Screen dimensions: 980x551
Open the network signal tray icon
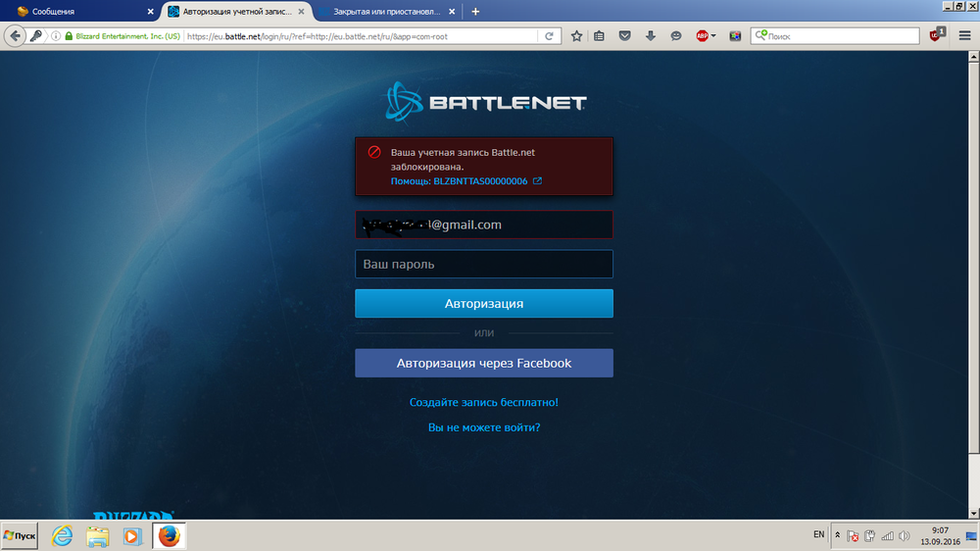[887, 536]
